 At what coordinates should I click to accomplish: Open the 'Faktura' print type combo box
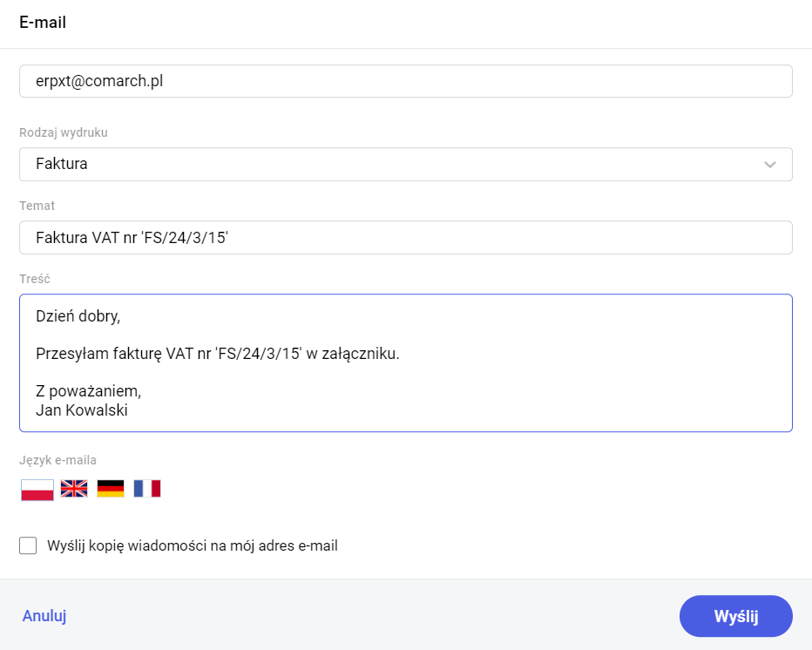coord(392,164)
